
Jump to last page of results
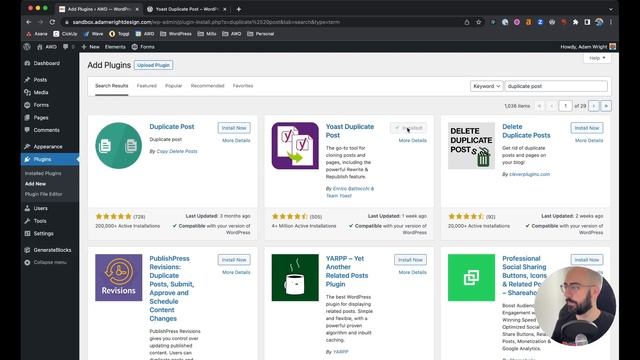(x=606, y=106)
